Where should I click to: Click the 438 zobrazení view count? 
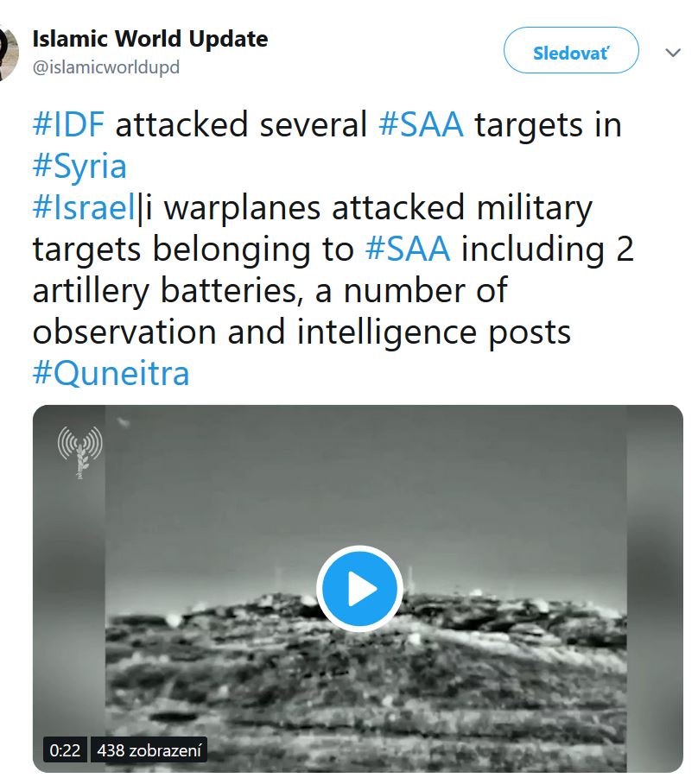[x=149, y=750]
